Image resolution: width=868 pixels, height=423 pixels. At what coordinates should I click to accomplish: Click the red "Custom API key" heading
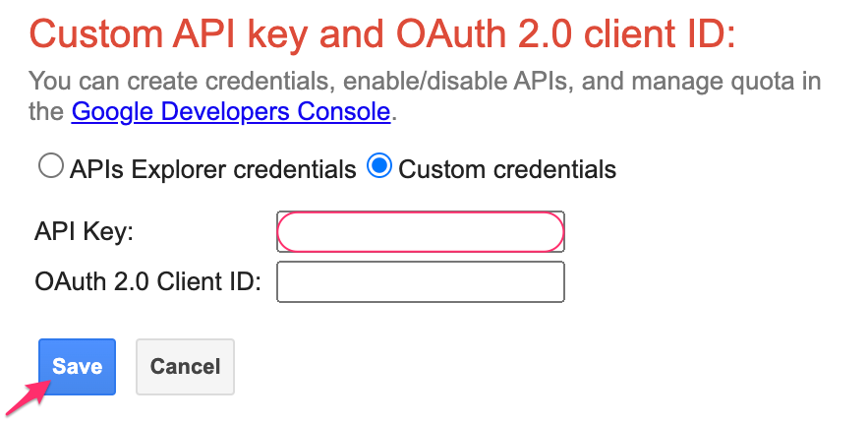tap(382, 34)
